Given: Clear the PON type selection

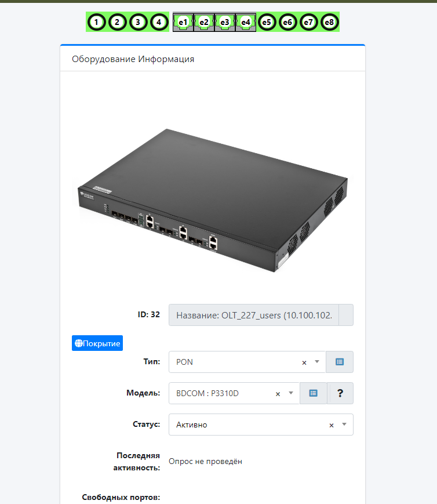Looking at the screenshot, I should tap(304, 362).
